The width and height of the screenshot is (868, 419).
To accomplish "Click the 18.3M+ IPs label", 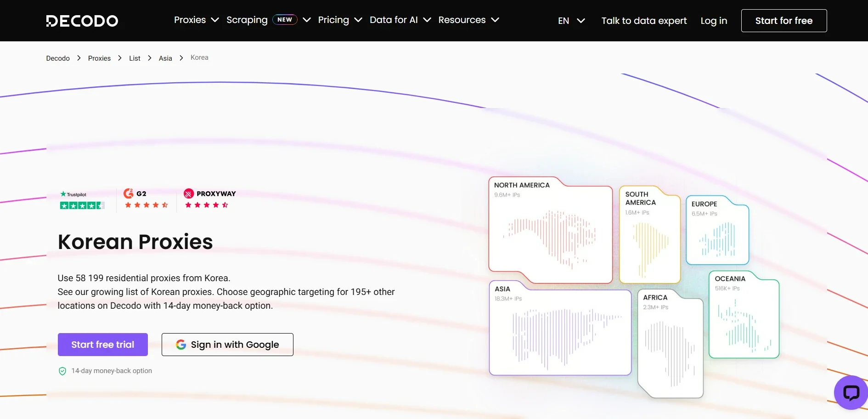I will pos(508,299).
